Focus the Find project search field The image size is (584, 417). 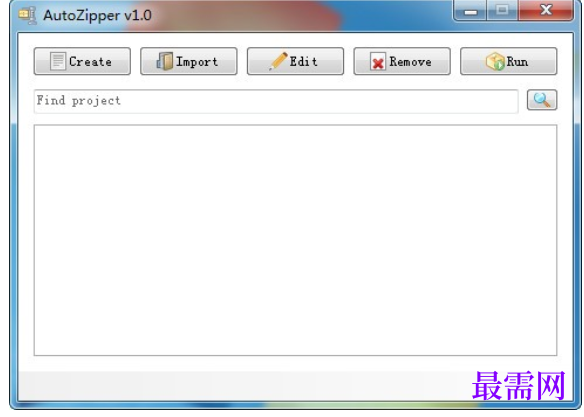click(276, 101)
